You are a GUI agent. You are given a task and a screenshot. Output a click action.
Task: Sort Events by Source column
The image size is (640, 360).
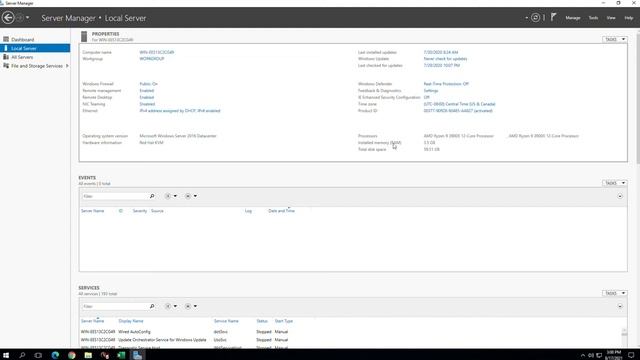[157, 211]
